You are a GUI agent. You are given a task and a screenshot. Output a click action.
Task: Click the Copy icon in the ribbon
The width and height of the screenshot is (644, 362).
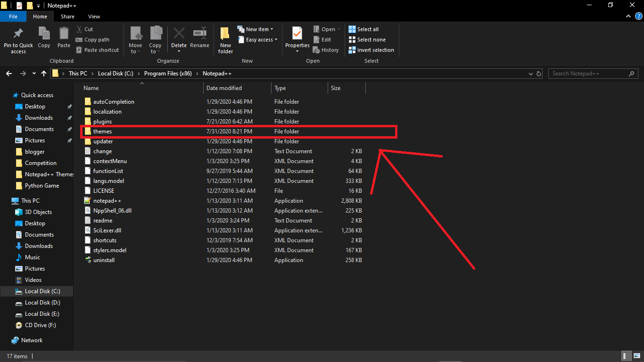[44, 38]
